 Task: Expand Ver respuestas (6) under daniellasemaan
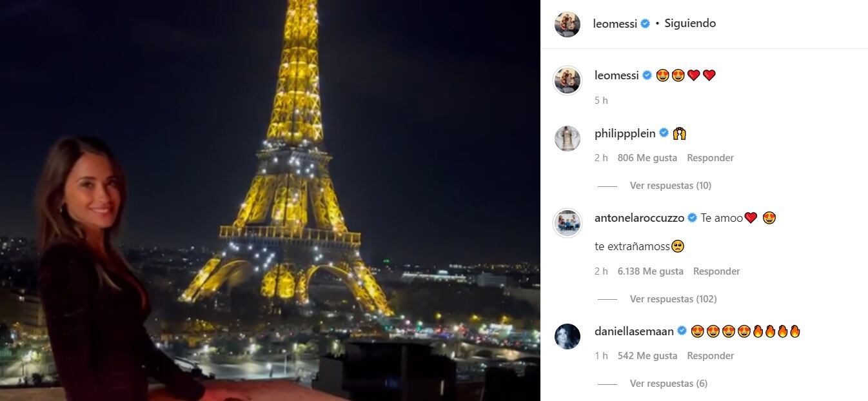[668, 384]
